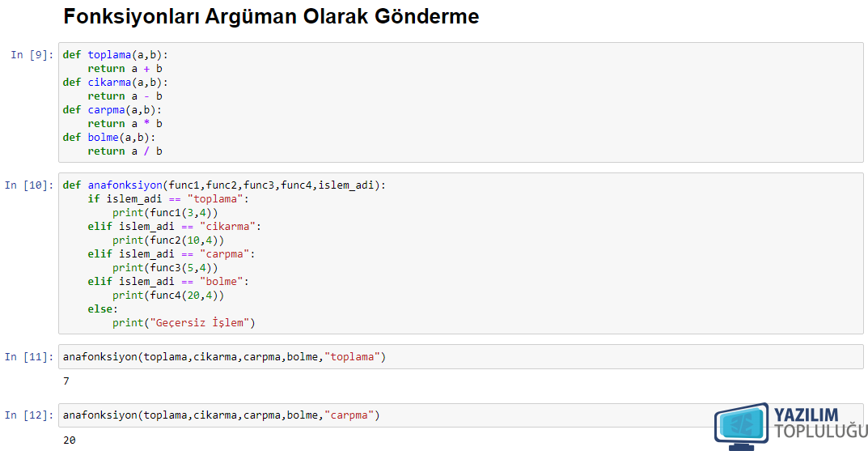Click the output value 20
The width and height of the screenshot is (868, 451).
(70, 440)
